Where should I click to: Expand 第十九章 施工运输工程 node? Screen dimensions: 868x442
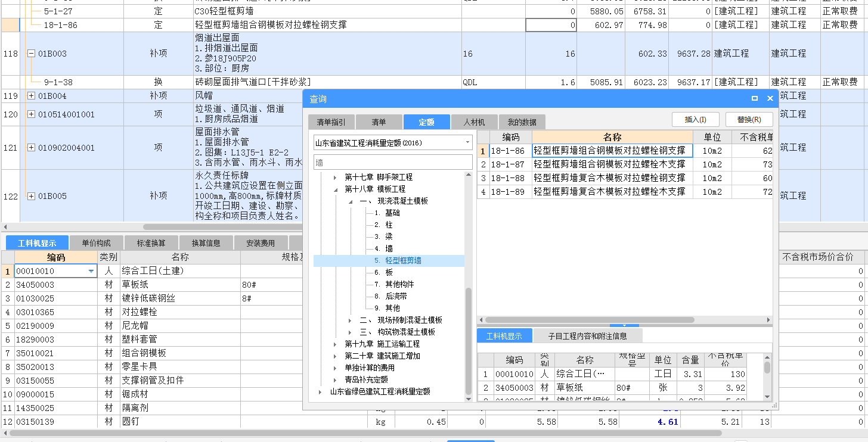click(335, 344)
